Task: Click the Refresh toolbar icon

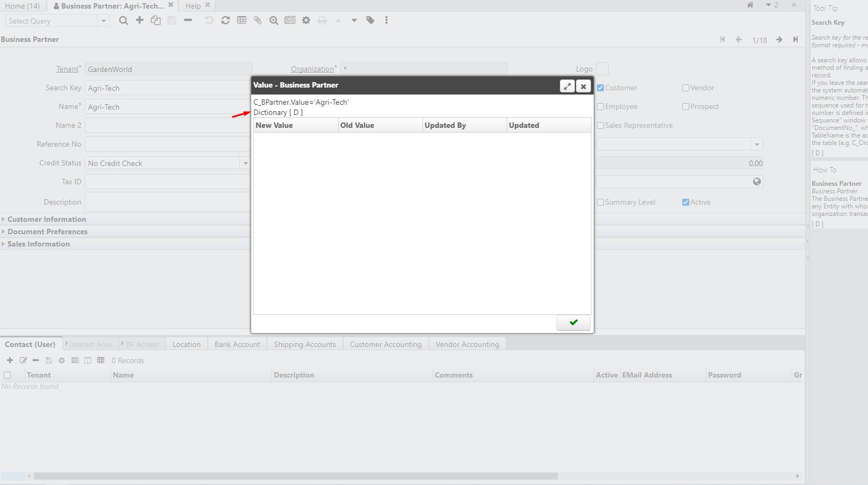Action: pyautogui.click(x=225, y=20)
